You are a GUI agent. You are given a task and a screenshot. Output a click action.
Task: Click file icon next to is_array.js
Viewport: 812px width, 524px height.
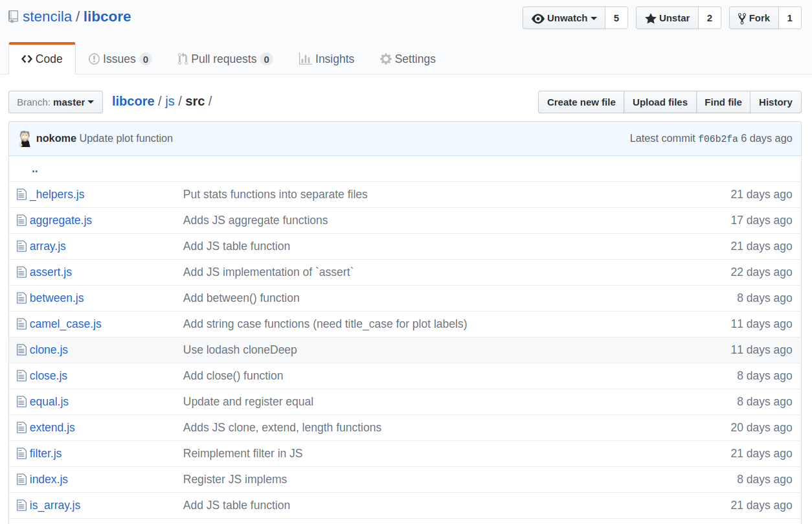tap(21, 505)
